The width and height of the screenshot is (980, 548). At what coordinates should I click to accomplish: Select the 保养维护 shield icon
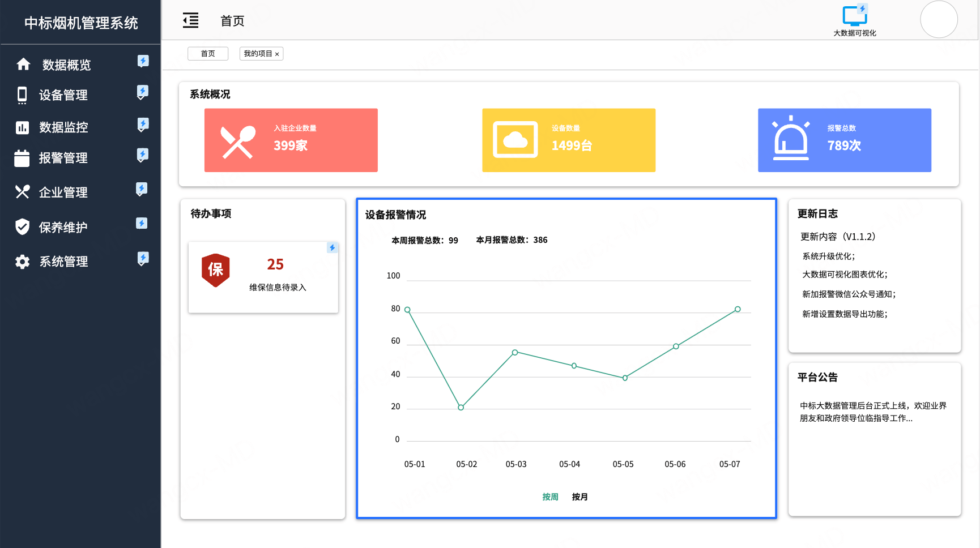pyautogui.click(x=22, y=227)
